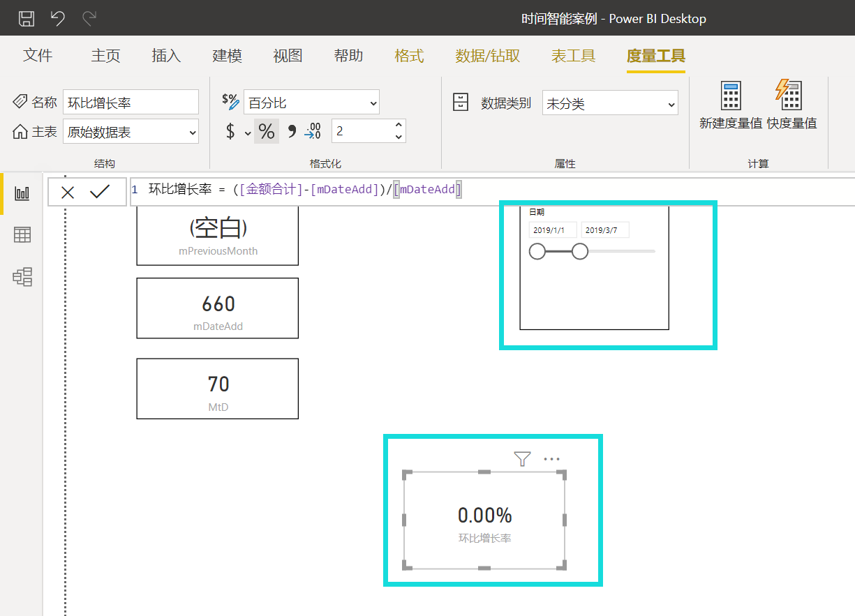Screen dimensions: 855x616
Task: Click the 名称 tag icon
Action: point(21,102)
